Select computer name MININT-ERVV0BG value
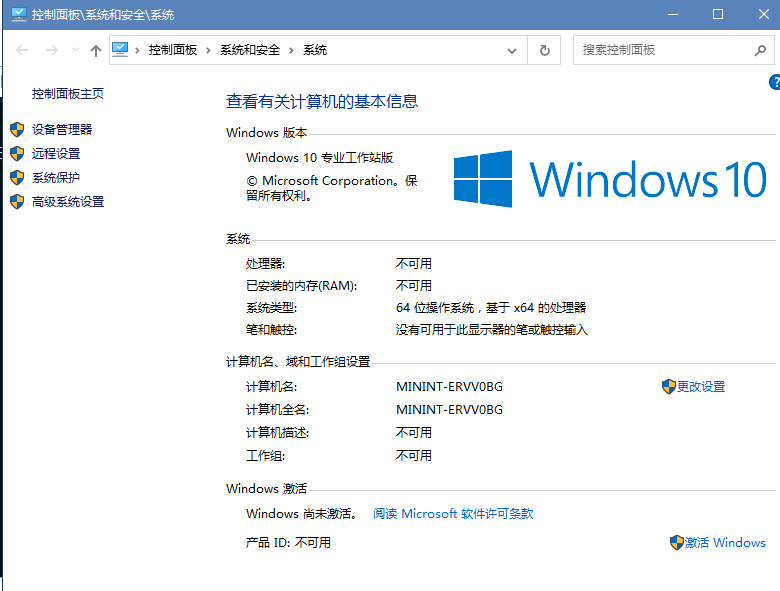The image size is (780, 591). (x=449, y=387)
